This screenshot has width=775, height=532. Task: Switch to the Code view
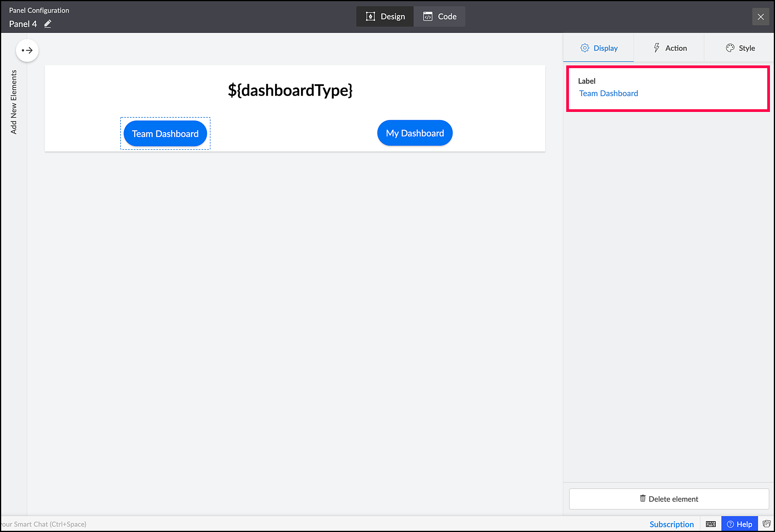(439, 17)
